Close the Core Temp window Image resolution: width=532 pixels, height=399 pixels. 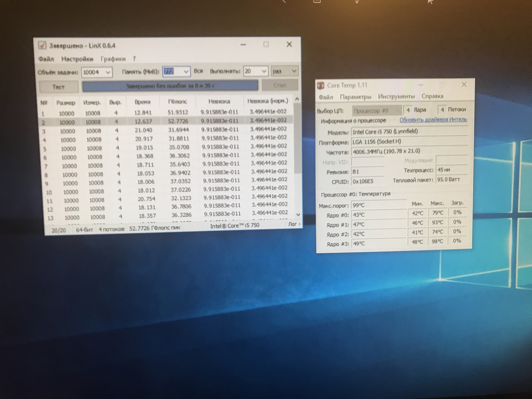point(464,85)
